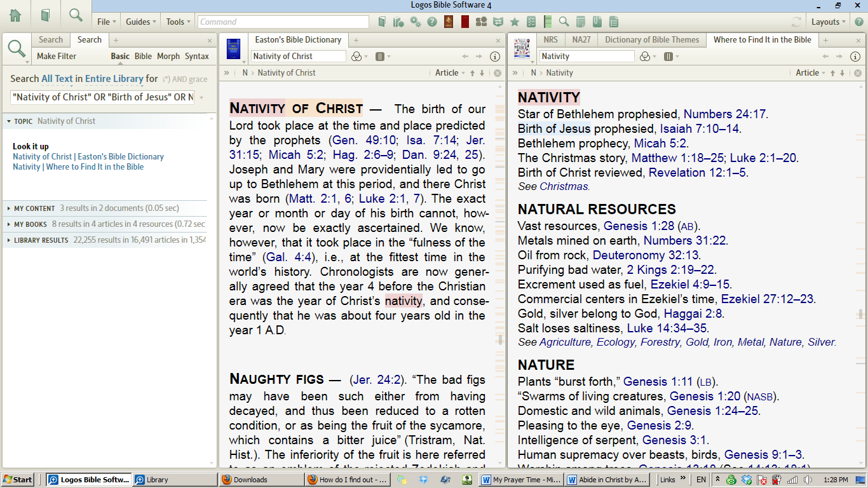Follow the See Christmas link

click(553, 187)
